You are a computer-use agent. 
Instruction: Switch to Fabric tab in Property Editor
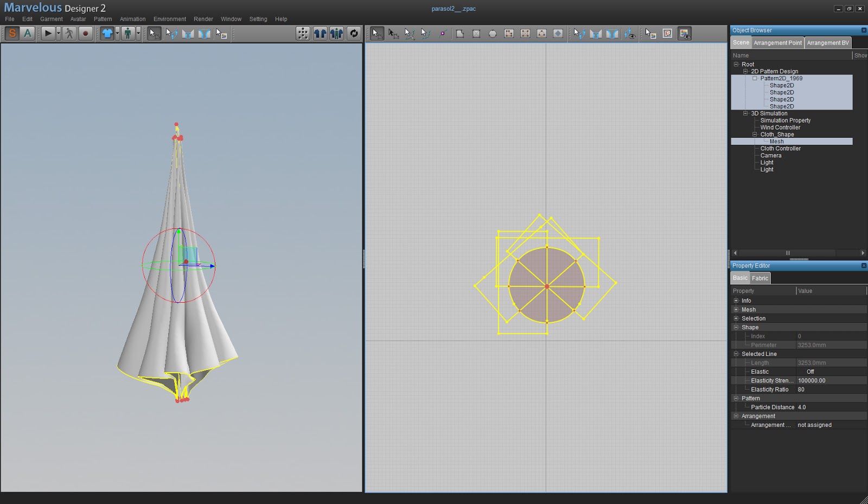pos(760,278)
